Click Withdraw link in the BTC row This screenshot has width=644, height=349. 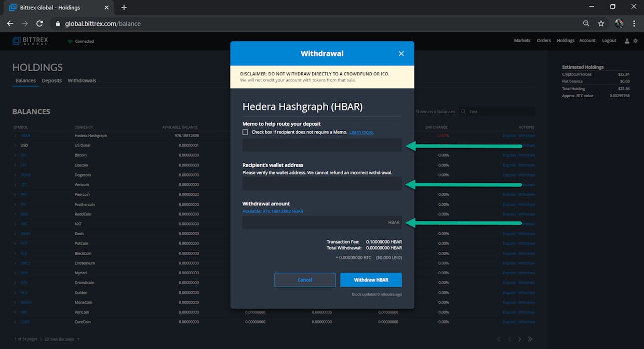(x=527, y=155)
